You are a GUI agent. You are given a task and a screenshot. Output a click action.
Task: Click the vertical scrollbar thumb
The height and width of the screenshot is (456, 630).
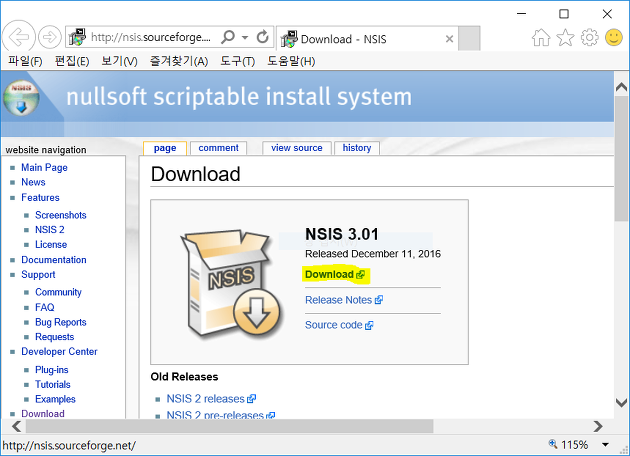click(x=621, y=159)
